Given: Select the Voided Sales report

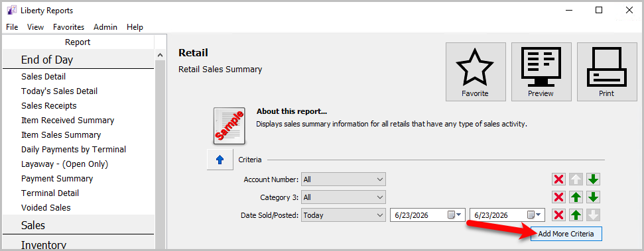Looking at the screenshot, I should [46, 207].
